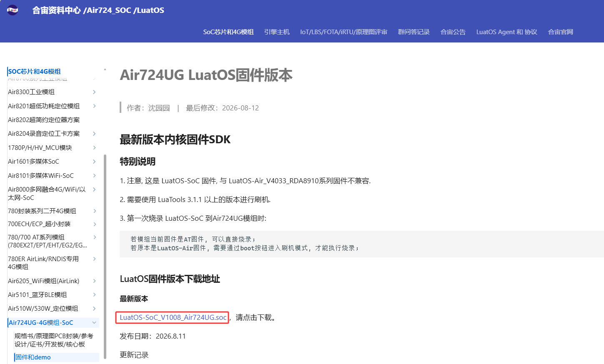Click the code line 若模组当前固件是AT固件
This screenshot has height=364, width=604.
(193, 239)
